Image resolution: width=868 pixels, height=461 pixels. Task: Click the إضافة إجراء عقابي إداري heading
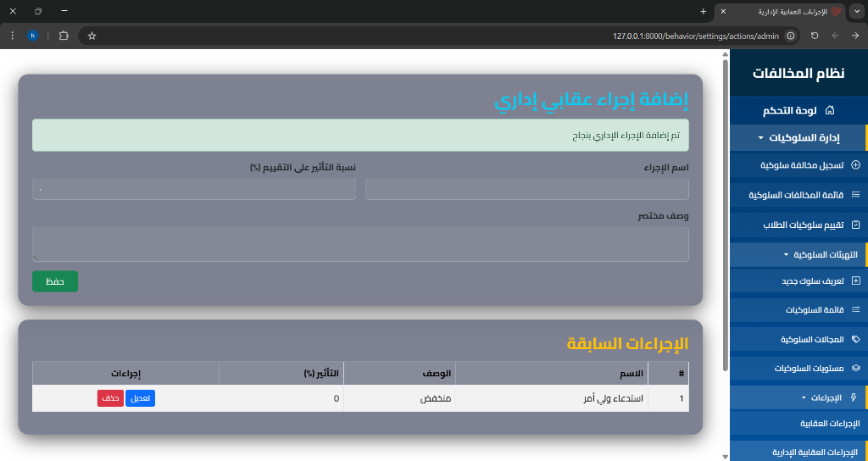pos(591,100)
